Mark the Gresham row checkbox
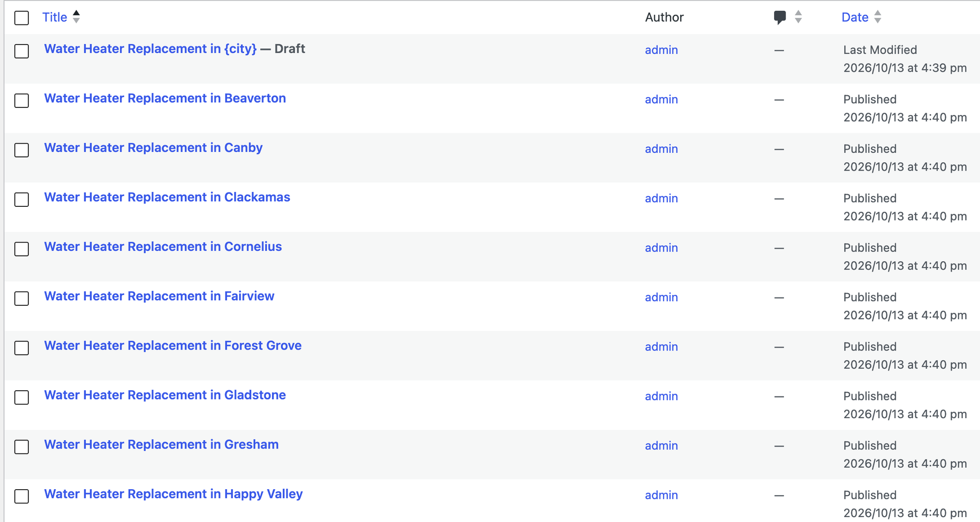The width and height of the screenshot is (980, 522). point(22,447)
